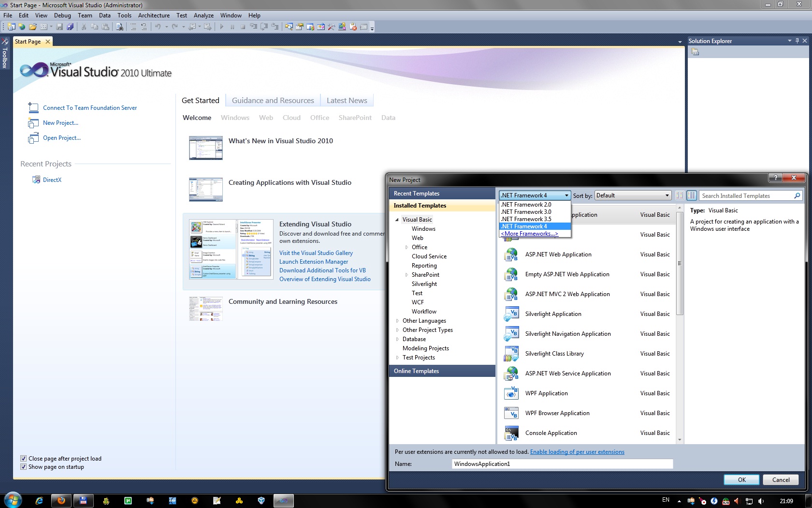
Task: Click the New Project toolbar icon
Action: 11,27
